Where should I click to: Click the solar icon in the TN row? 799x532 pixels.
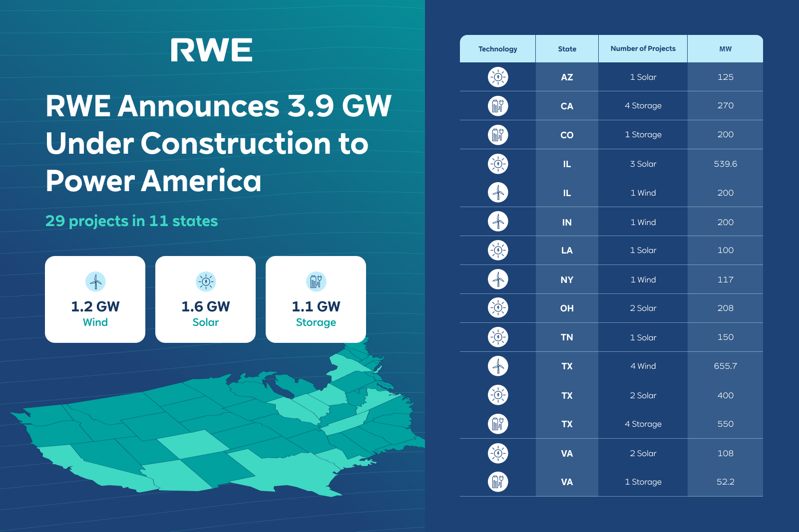click(x=498, y=337)
